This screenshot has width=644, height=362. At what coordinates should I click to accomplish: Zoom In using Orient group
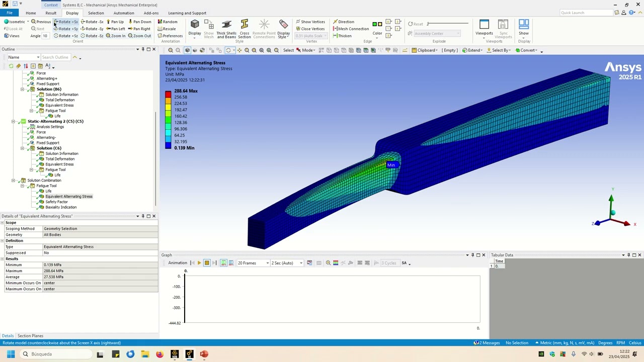[115, 36]
